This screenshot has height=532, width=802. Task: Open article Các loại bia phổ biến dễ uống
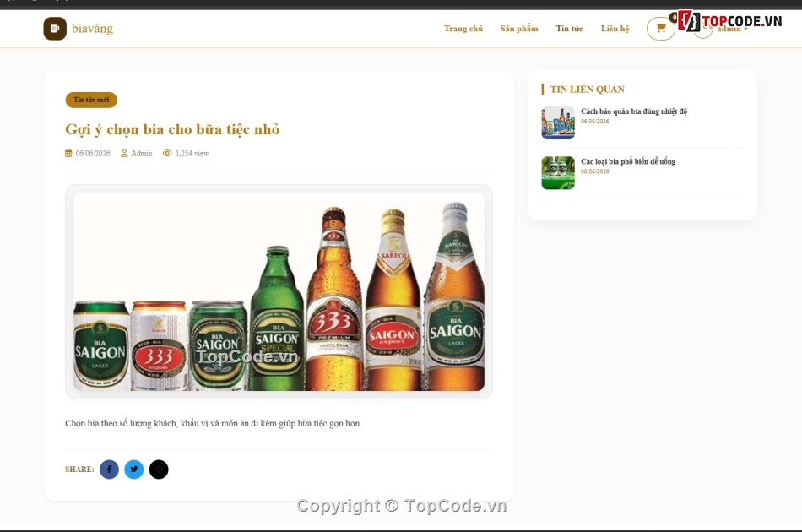[x=628, y=161]
